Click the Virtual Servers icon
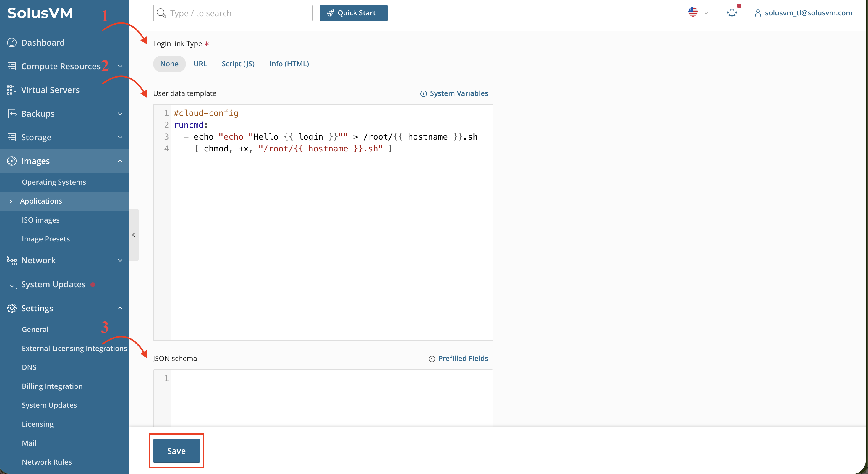 [12, 90]
